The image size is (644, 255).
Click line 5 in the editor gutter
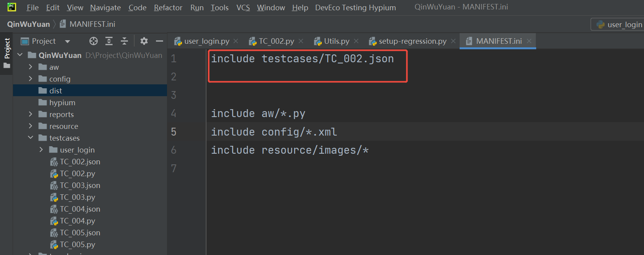coord(174,132)
